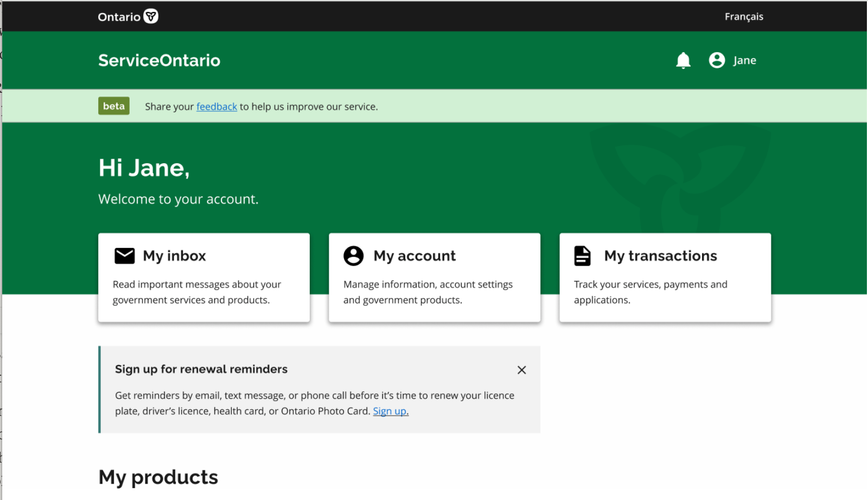
Task: Click the document icon on My transactions
Action: tap(582, 255)
